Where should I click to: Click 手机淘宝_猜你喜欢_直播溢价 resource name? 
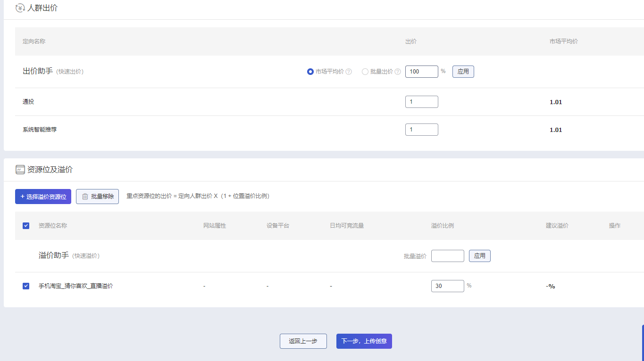pyautogui.click(x=76, y=286)
